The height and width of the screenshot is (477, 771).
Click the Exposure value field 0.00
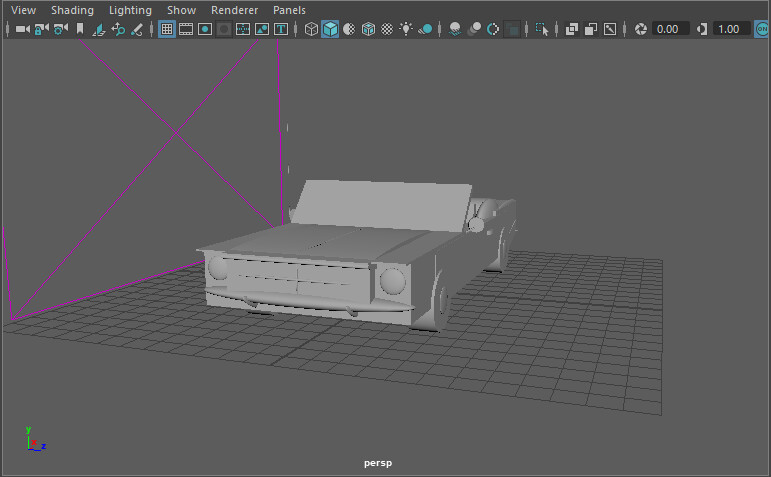[670, 29]
